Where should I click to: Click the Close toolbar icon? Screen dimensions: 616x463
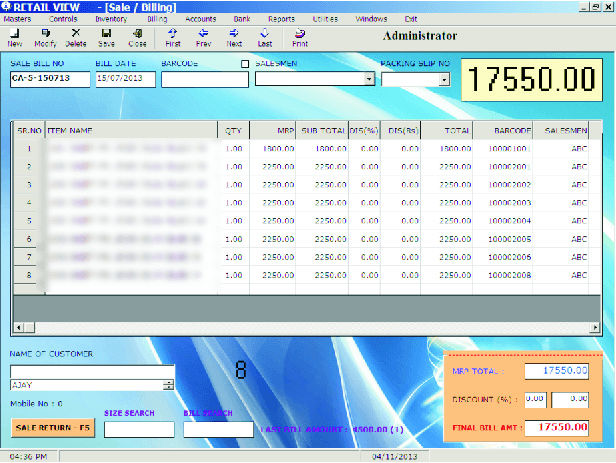click(137, 38)
